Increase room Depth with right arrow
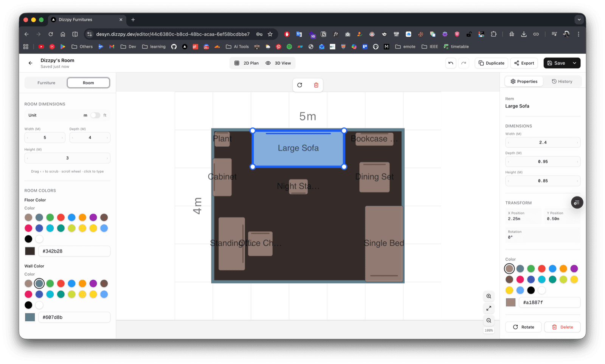Image resolution: width=605 pixels, height=364 pixels. [107, 138]
